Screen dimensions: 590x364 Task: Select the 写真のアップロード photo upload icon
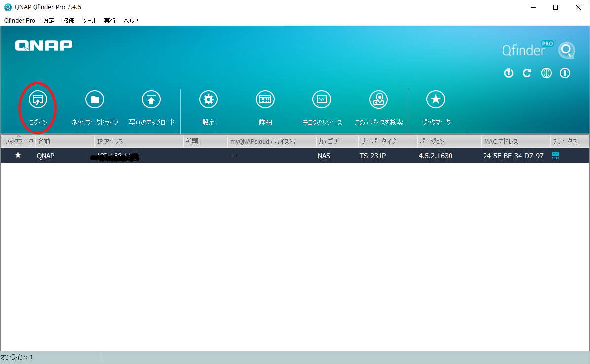151,99
